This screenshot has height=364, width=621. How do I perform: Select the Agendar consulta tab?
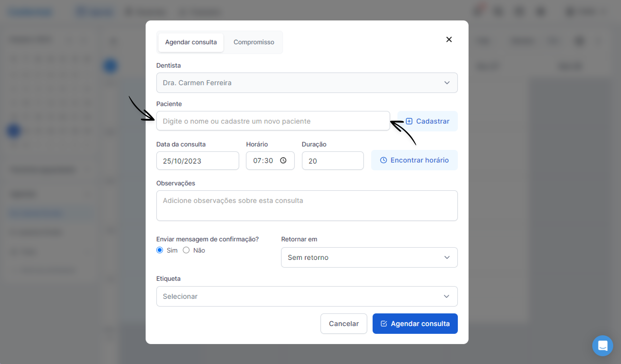[x=191, y=42]
